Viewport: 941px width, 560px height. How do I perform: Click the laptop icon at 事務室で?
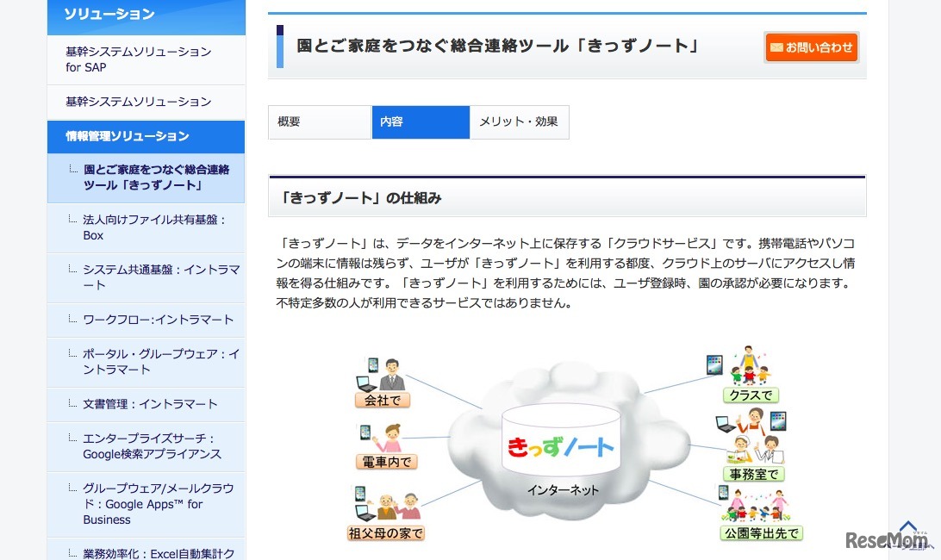point(726,425)
